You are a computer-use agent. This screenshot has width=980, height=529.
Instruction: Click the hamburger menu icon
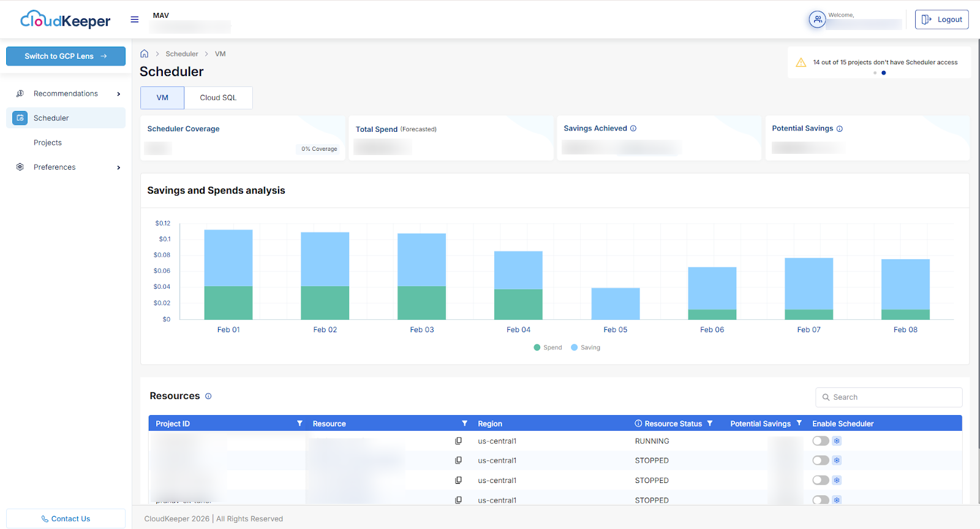coord(135,20)
